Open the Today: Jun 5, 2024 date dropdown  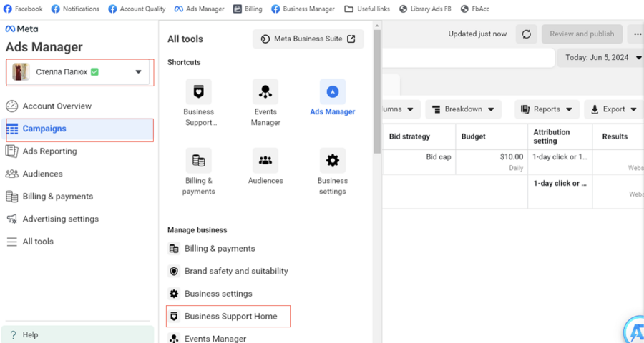point(600,58)
